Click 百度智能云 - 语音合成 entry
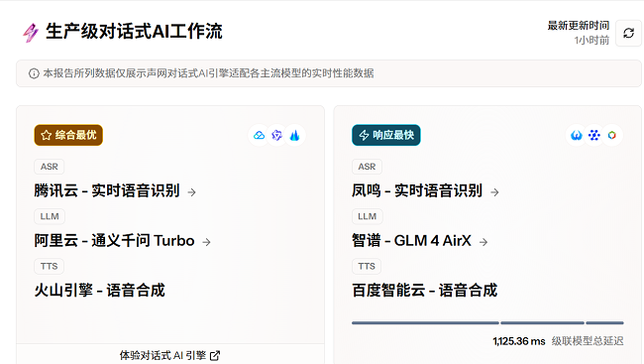Viewport: 644px width, 364px height. point(425,290)
